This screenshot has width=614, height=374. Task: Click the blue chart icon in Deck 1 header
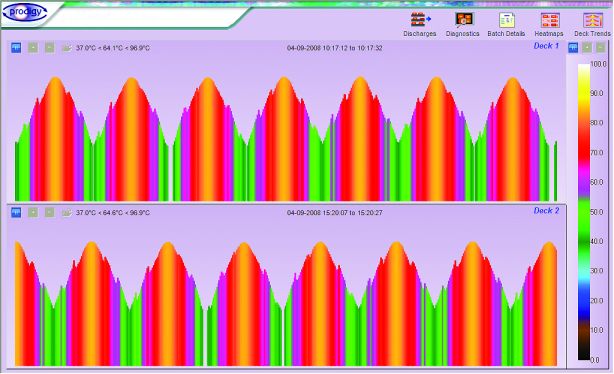[x=16, y=48]
